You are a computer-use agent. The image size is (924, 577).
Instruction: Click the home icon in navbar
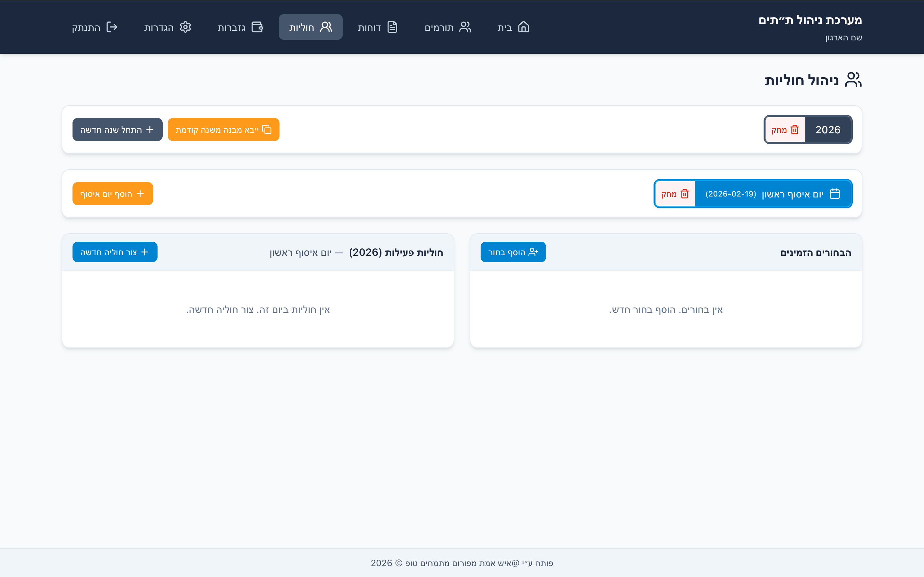click(x=523, y=27)
